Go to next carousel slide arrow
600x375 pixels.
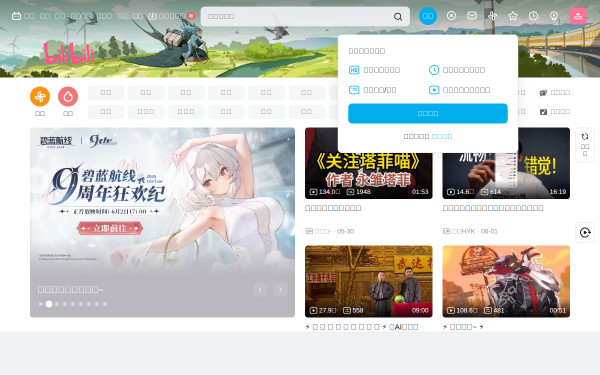tap(280, 290)
